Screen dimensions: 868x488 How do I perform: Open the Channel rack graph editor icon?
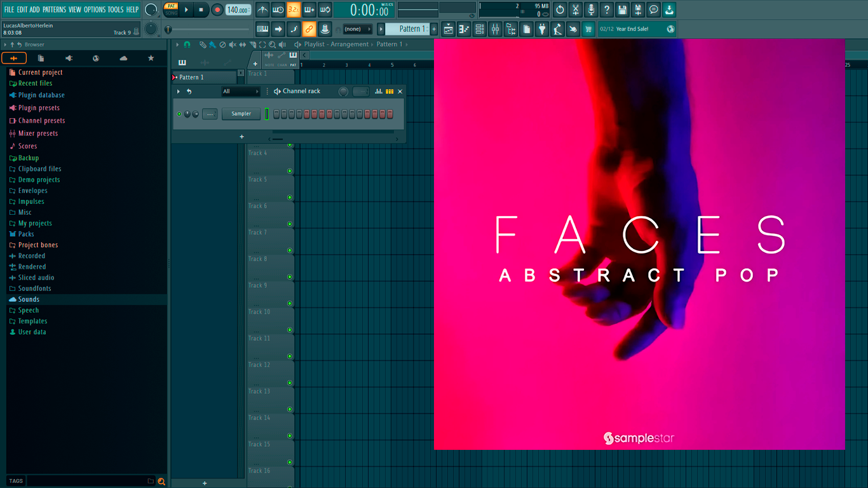click(379, 91)
